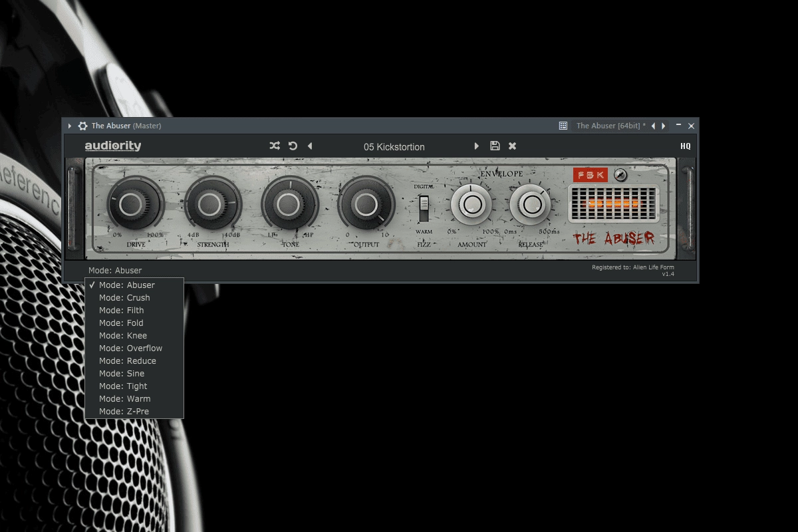Go to next preset in wrapper title bar
This screenshot has width=798, height=532.
pyautogui.click(x=663, y=126)
